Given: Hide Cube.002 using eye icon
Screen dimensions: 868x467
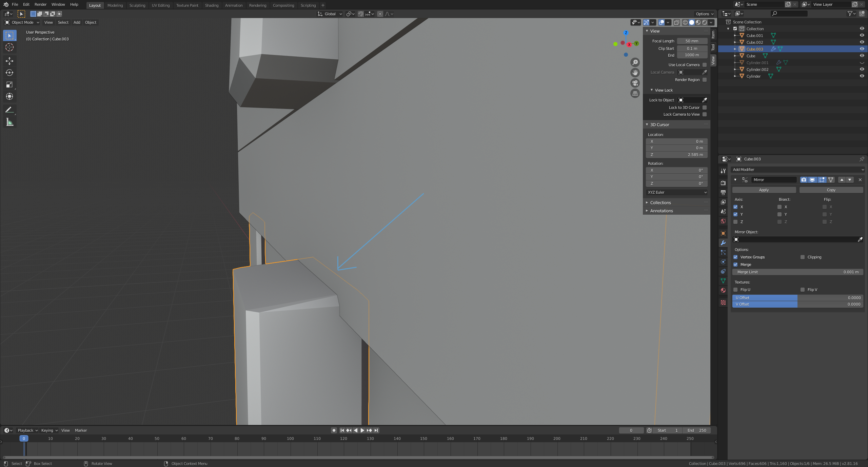Looking at the screenshot, I should (x=862, y=42).
